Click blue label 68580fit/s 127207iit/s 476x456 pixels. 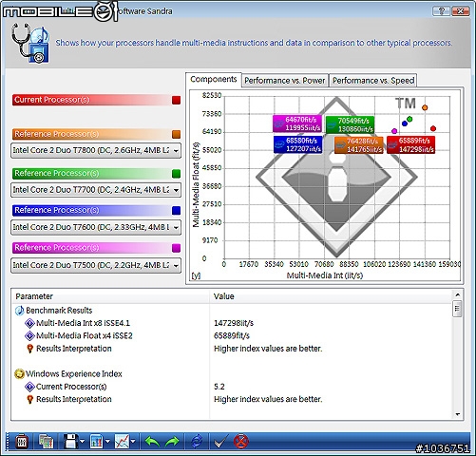click(x=298, y=144)
